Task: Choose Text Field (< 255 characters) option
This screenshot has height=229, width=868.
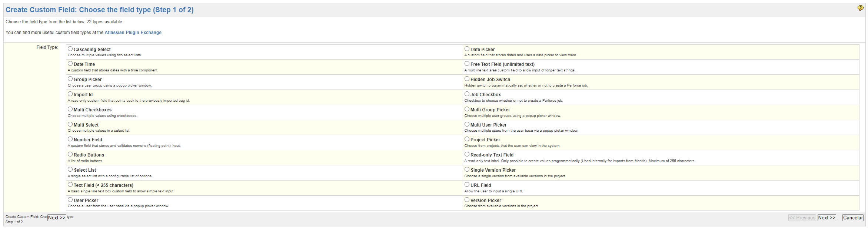Action: click(70, 185)
